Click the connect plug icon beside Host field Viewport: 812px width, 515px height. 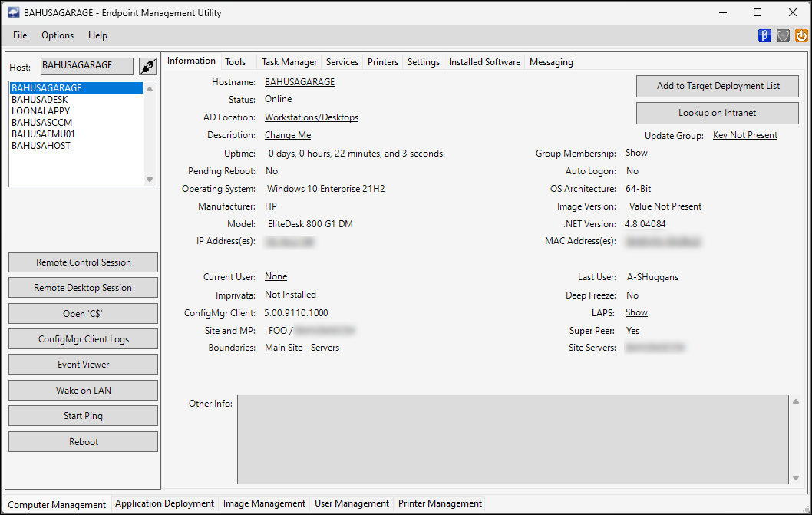coord(147,66)
